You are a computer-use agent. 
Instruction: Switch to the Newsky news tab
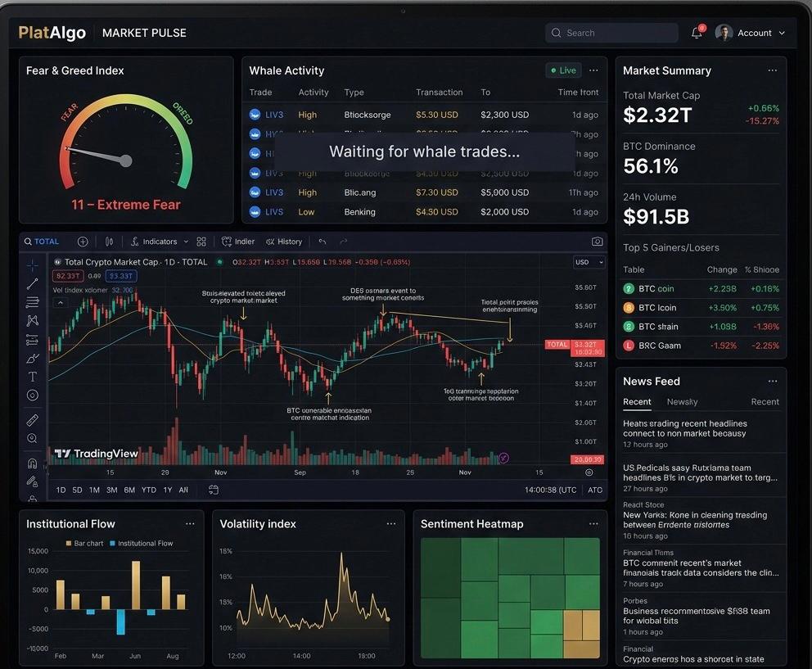(x=682, y=401)
